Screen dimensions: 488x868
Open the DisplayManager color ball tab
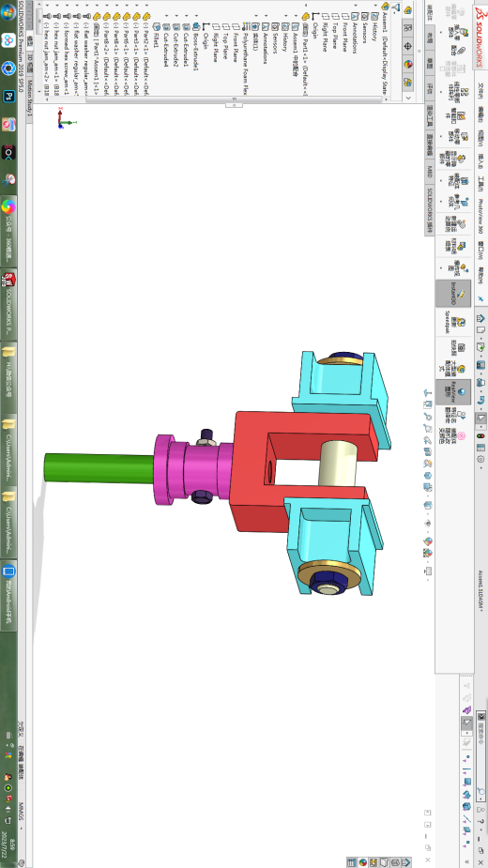click(x=407, y=64)
